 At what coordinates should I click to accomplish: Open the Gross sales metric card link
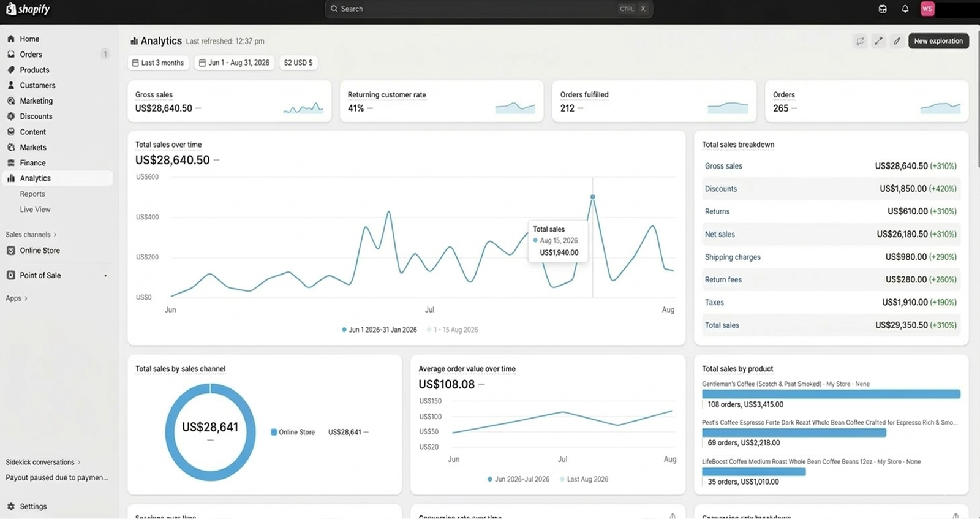pyautogui.click(x=154, y=95)
